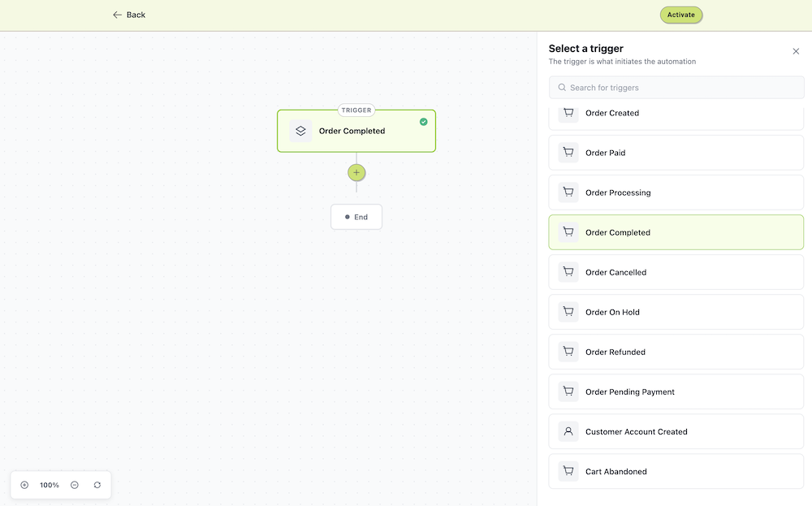Go back using the Back arrow
The width and height of the screenshot is (812, 506).
(117, 15)
